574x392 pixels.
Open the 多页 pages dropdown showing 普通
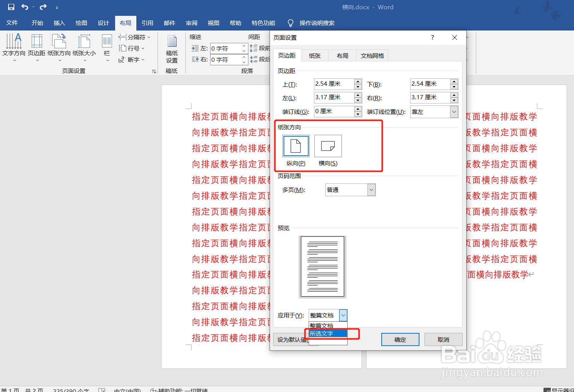click(x=370, y=190)
